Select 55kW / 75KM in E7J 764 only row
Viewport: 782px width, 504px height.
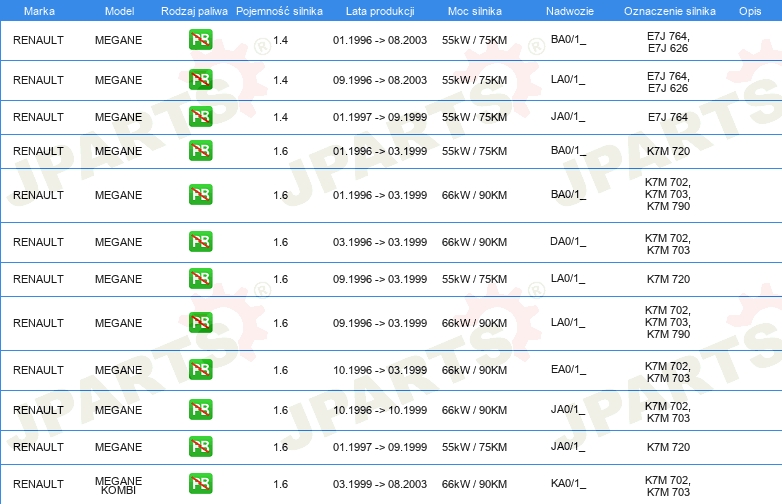[474, 117]
